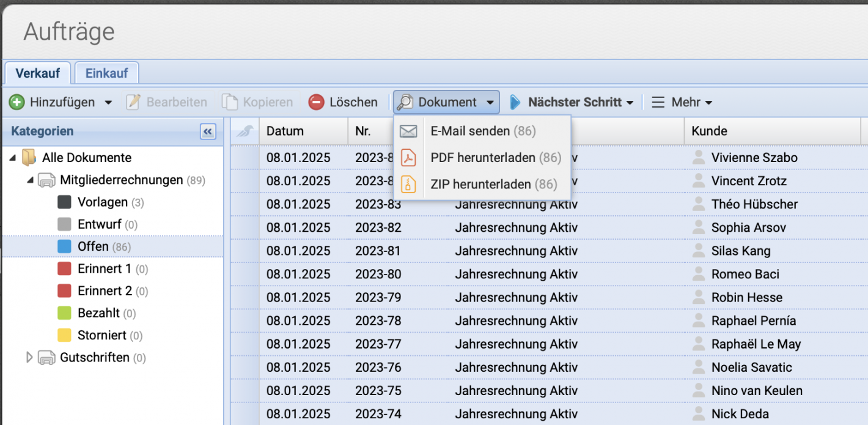Select PDF herunterladen menu entry
Screen dimensions: 868x425
coord(482,158)
